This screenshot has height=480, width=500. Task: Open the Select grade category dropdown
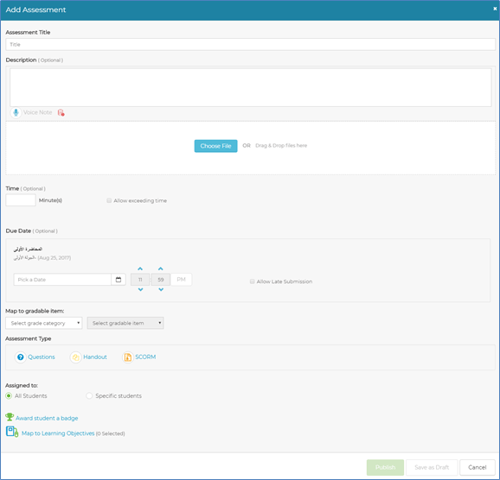tap(44, 323)
